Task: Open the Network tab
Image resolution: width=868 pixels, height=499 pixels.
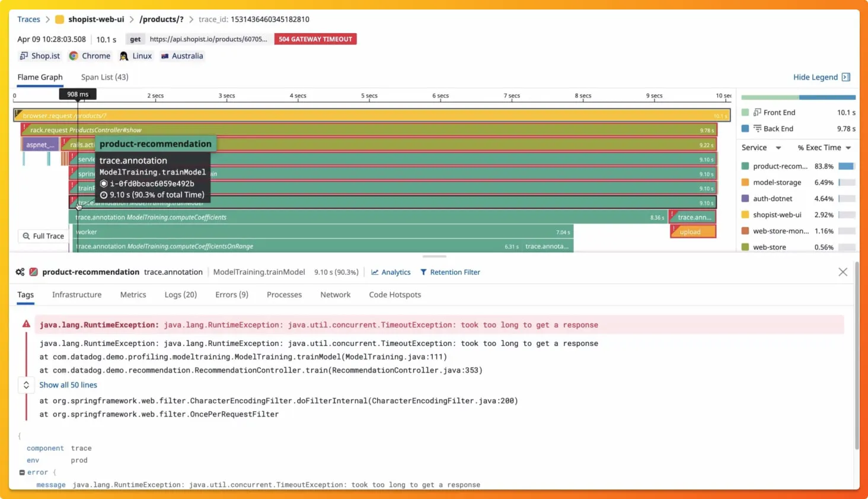Action: 336,295
